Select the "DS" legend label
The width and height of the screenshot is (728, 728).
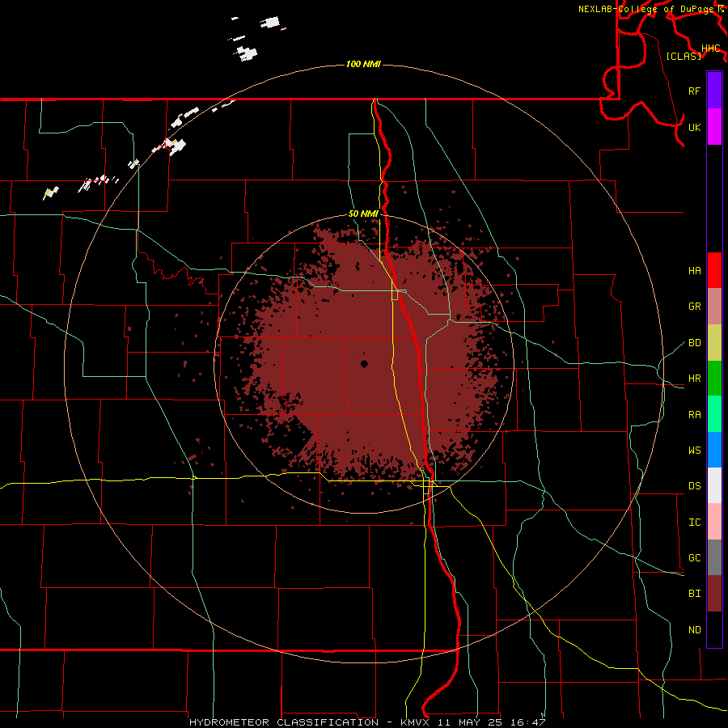pyautogui.click(x=694, y=485)
